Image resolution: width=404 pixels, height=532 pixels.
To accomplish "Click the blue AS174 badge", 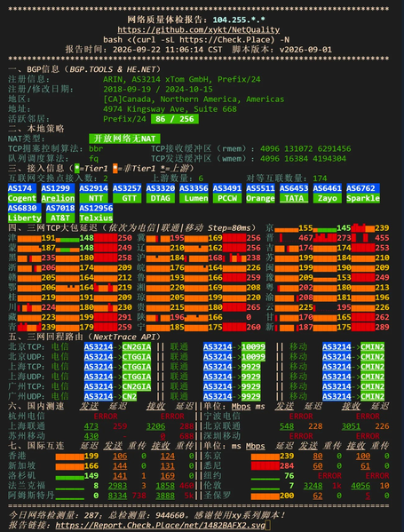I will click(22, 188).
